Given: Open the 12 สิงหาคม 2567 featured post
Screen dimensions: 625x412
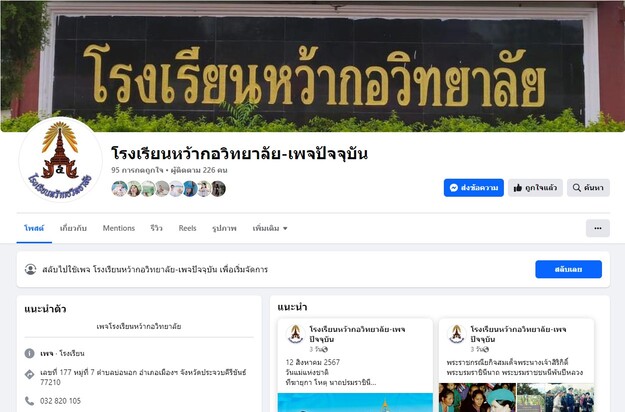Looking at the screenshot, I should (355, 365).
